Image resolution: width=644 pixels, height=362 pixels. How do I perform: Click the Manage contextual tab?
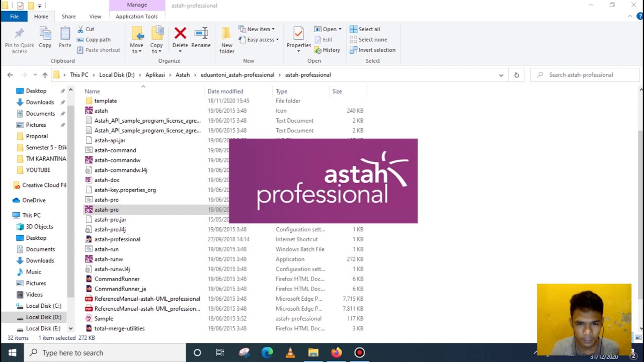click(x=137, y=5)
